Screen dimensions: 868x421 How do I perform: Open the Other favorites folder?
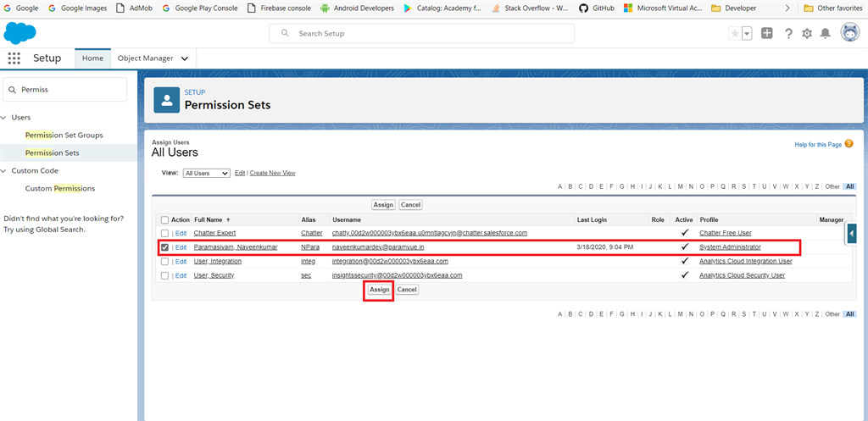click(833, 8)
